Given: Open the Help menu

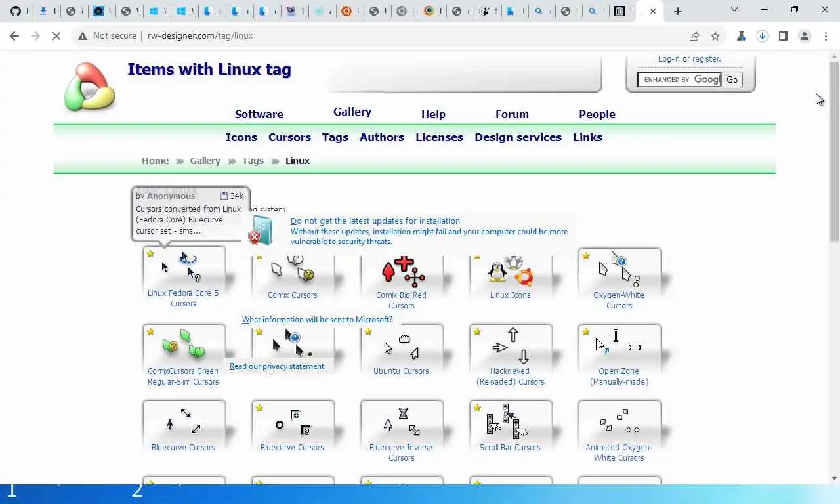Looking at the screenshot, I should coord(433,114).
